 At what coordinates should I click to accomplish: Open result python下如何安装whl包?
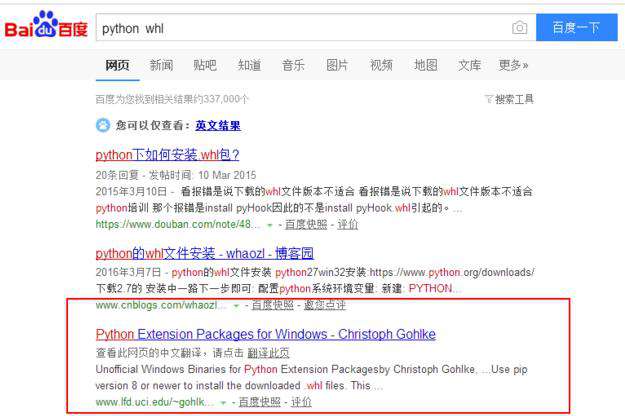point(167,155)
